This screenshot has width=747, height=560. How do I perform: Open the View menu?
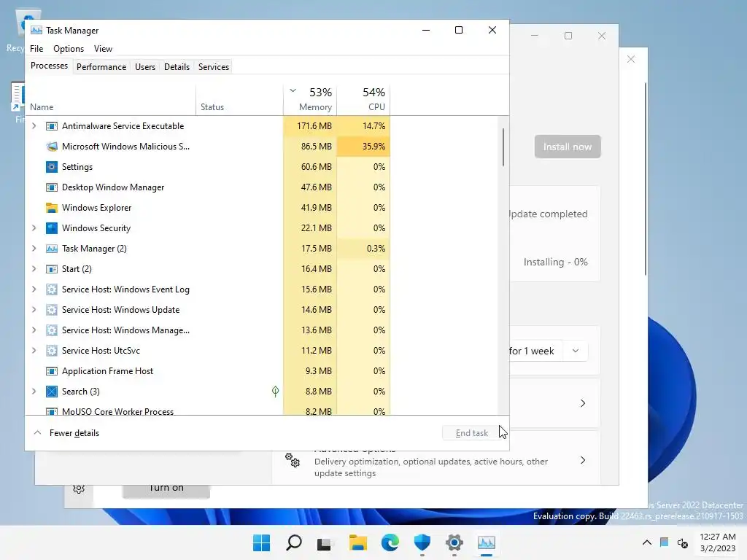(x=103, y=49)
